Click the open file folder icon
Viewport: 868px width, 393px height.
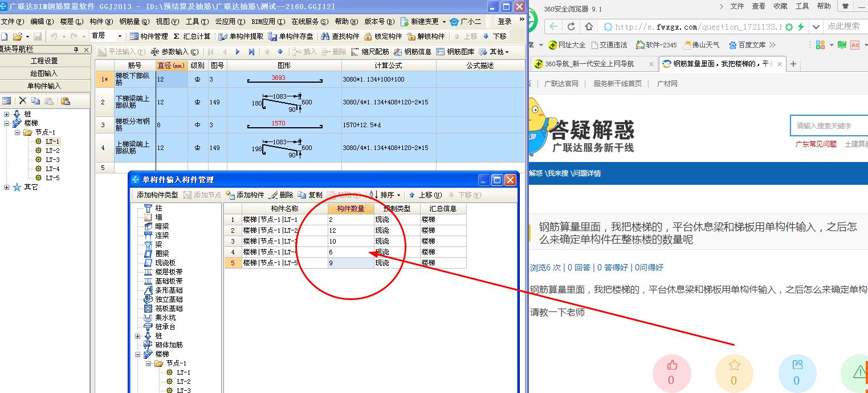point(18,36)
